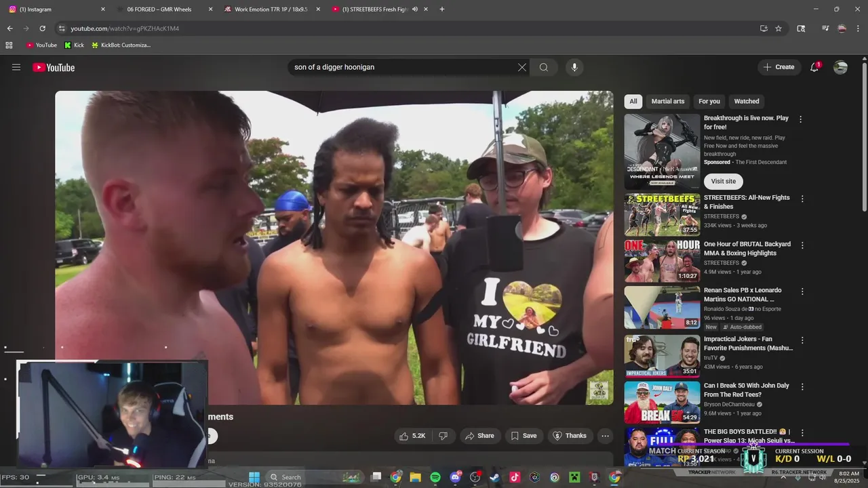
Task: Open options for Renan Sales PB video
Action: point(802,291)
